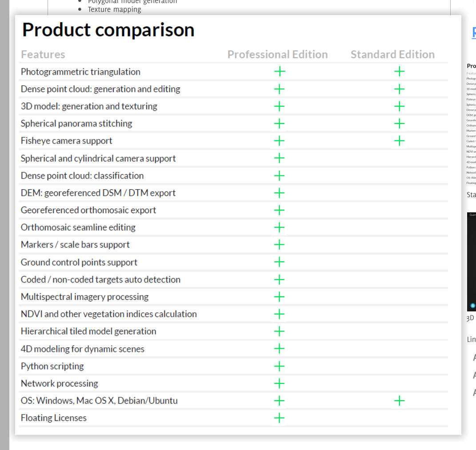Screen dimensions: 476x450
Task: Click Standard plus for Dense point cloud generation
Action: pos(399,89)
